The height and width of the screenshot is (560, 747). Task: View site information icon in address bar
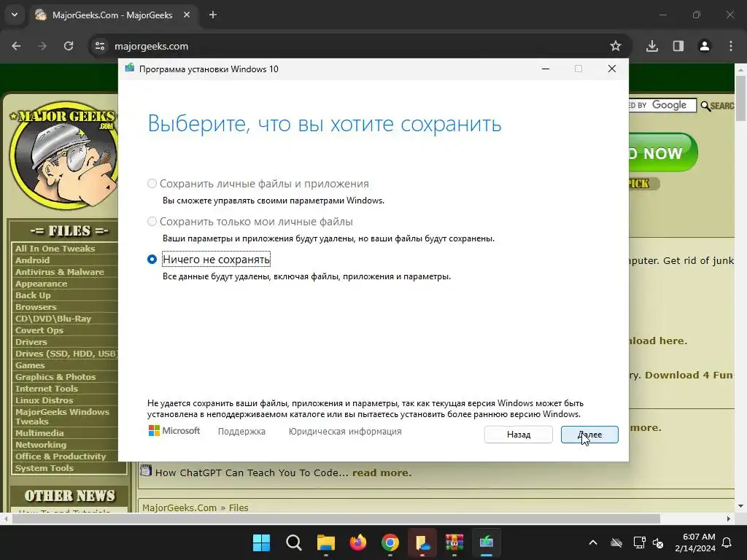100,46
